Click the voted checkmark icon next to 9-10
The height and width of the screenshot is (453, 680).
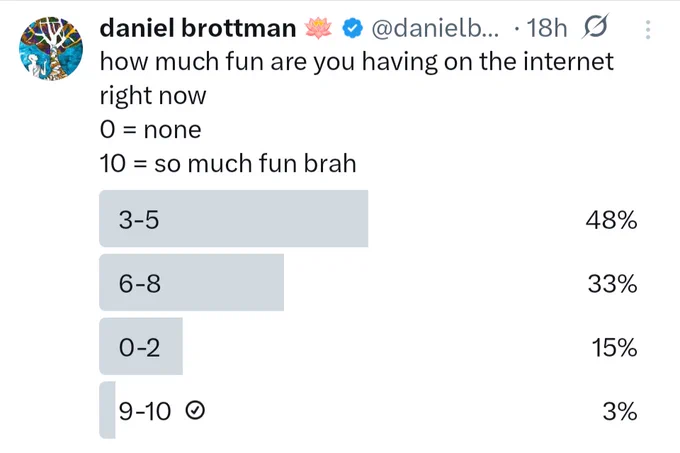pos(195,410)
